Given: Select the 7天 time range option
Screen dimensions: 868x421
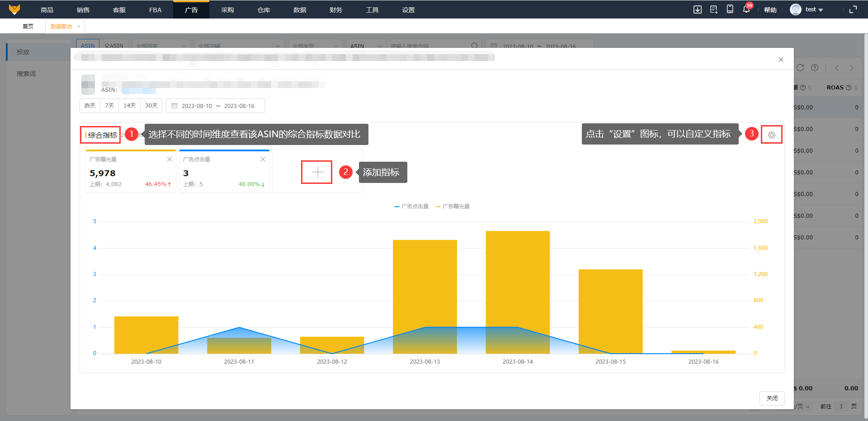Looking at the screenshot, I should click(x=109, y=106).
